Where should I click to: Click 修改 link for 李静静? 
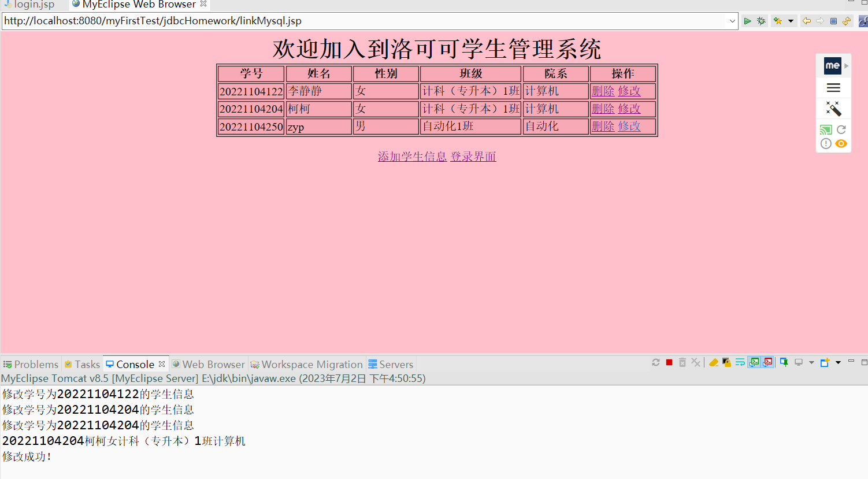pos(629,91)
